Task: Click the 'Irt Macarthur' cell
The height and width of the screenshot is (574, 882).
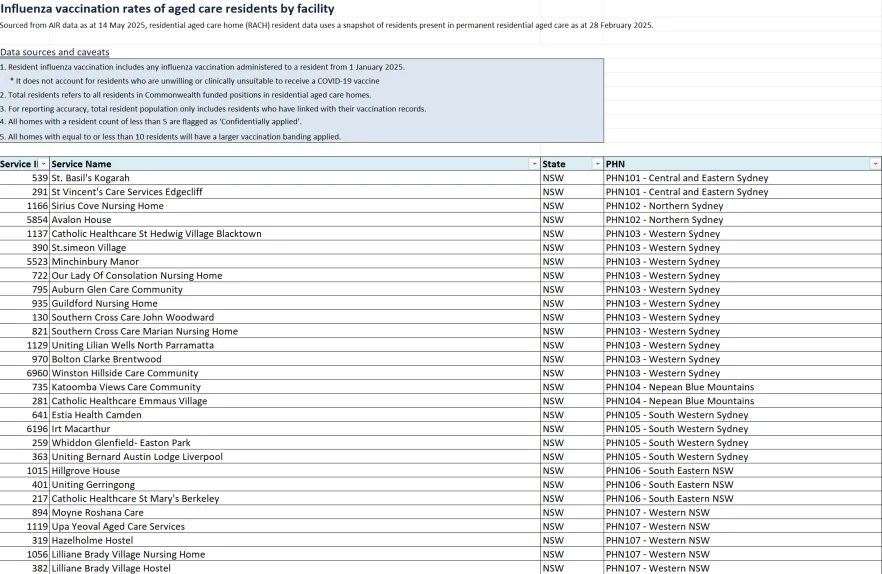Action: click(295, 428)
